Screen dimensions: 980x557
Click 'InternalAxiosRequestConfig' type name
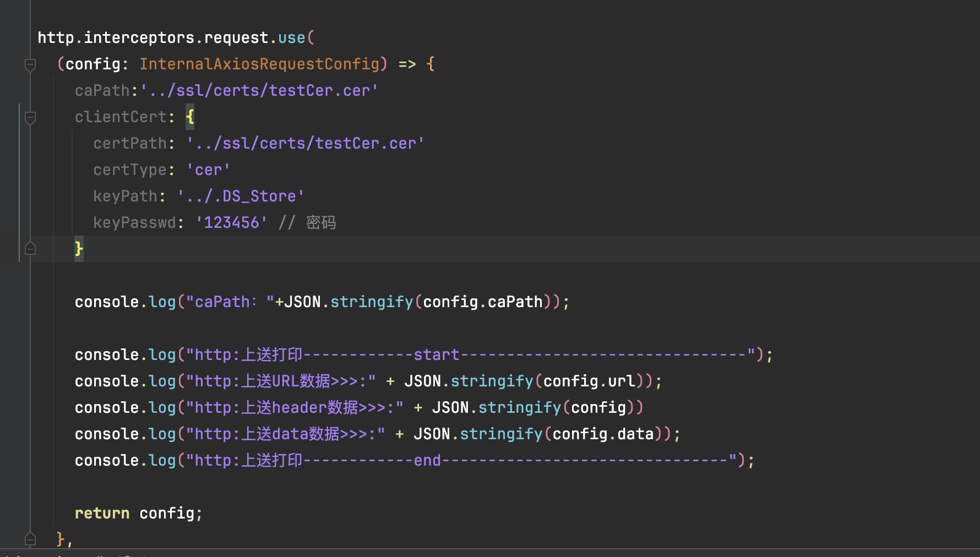coord(259,64)
